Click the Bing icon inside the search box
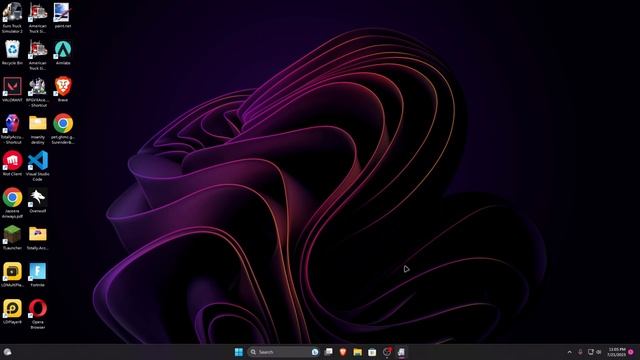This screenshot has height=360, width=640. point(315,352)
